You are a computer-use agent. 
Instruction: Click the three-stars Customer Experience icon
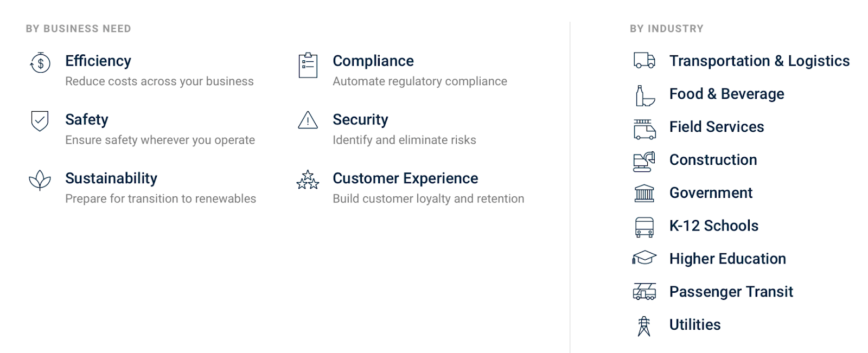coord(308,180)
